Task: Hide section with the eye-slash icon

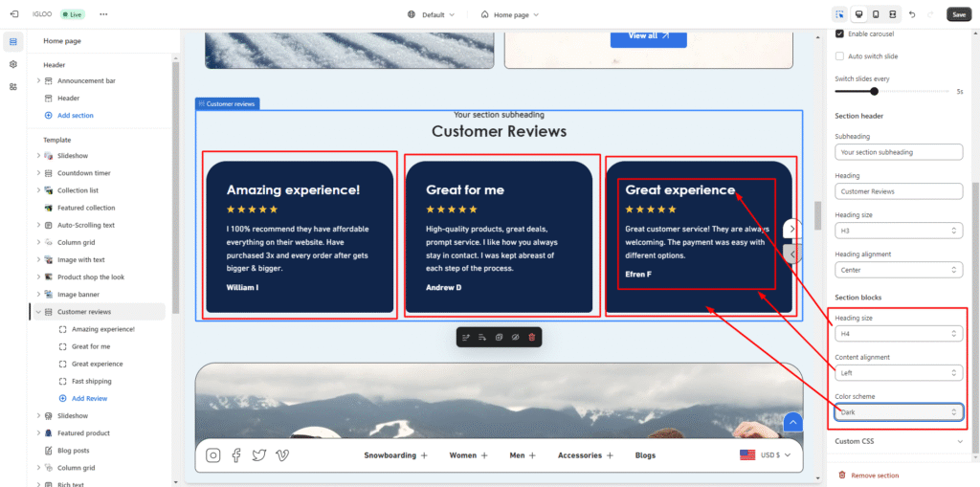Action: (515, 337)
